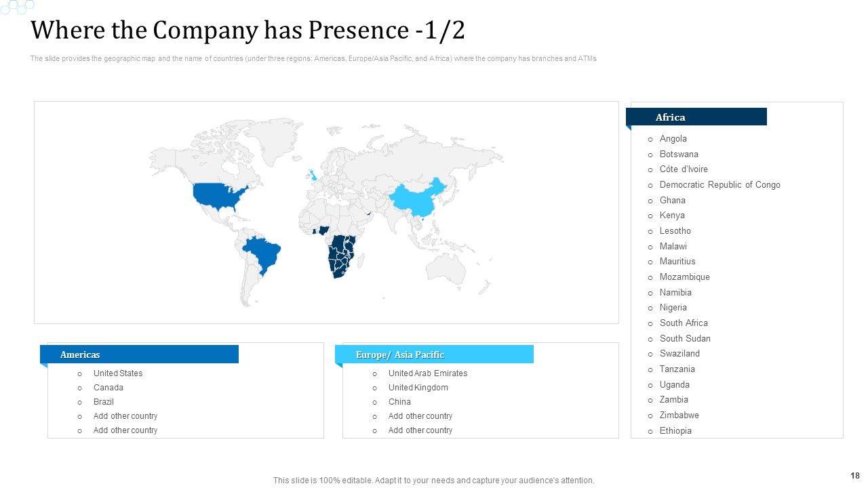Select the United States on the map
868x488 pixels.
pos(215,194)
